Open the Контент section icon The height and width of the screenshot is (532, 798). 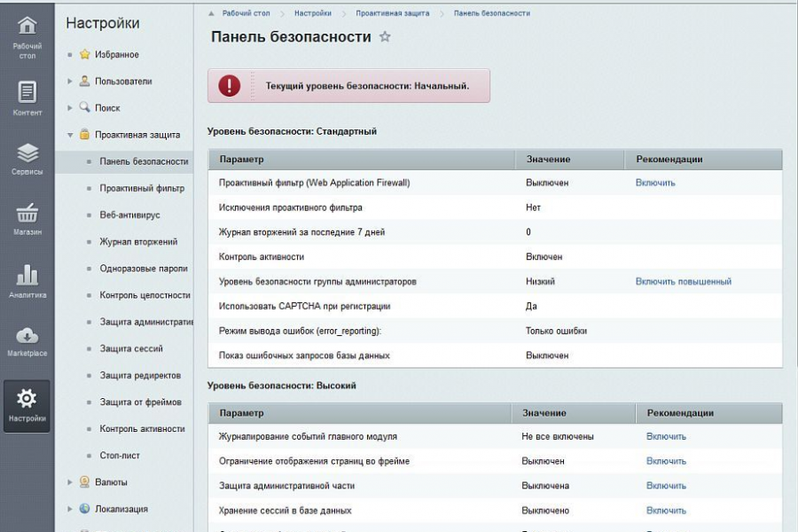point(27,92)
